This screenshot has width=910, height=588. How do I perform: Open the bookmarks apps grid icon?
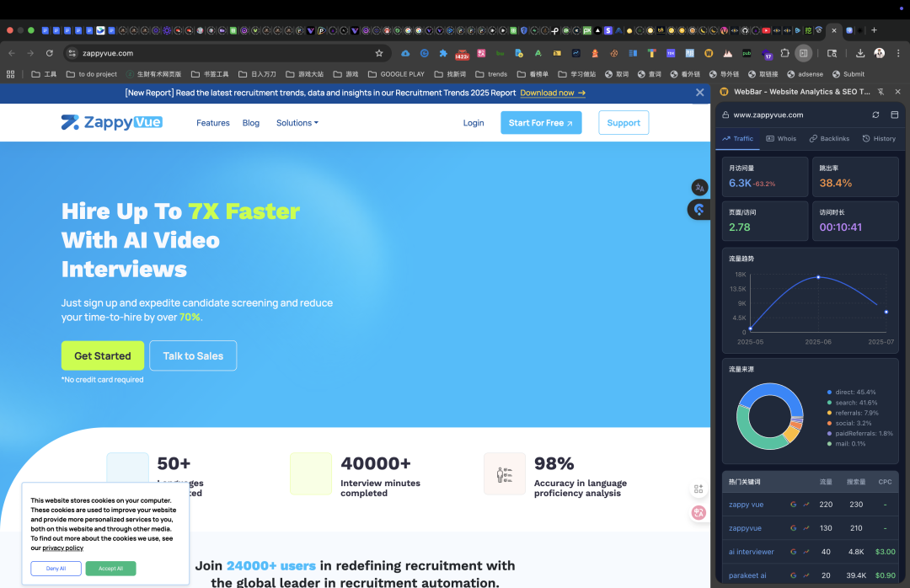pos(10,74)
